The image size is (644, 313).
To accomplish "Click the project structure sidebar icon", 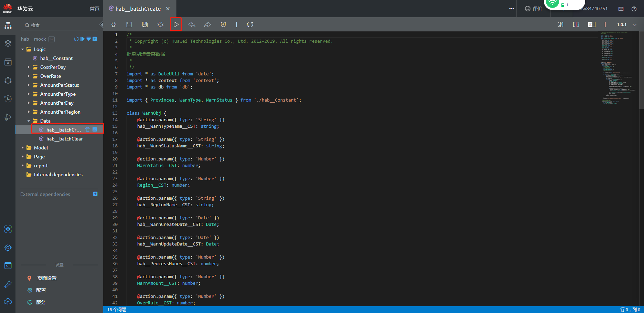I will pos(8,25).
